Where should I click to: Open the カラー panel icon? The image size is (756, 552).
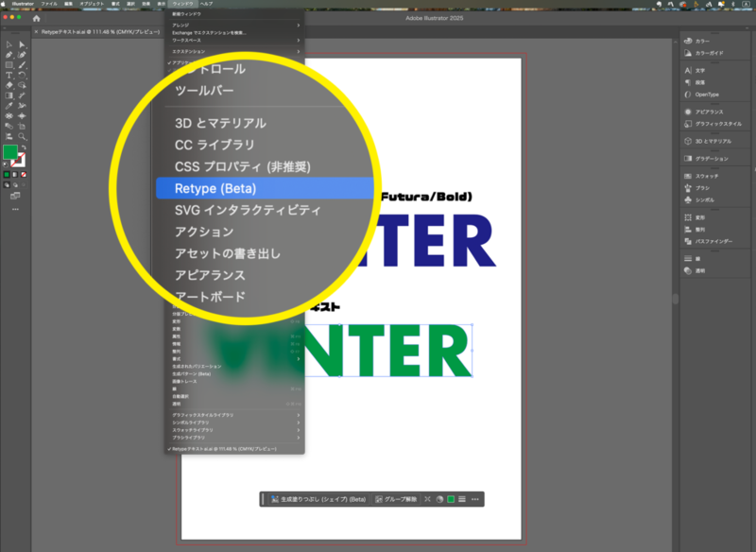click(689, 41)
